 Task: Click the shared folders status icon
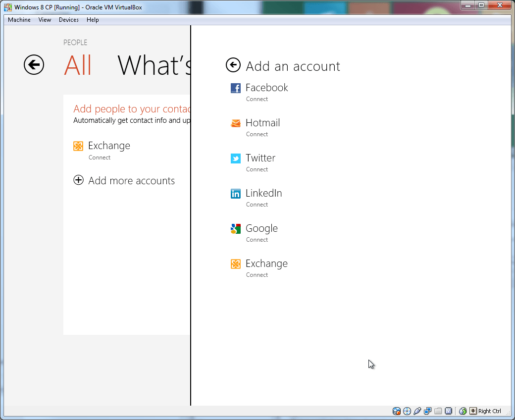[x=438, y=411]
